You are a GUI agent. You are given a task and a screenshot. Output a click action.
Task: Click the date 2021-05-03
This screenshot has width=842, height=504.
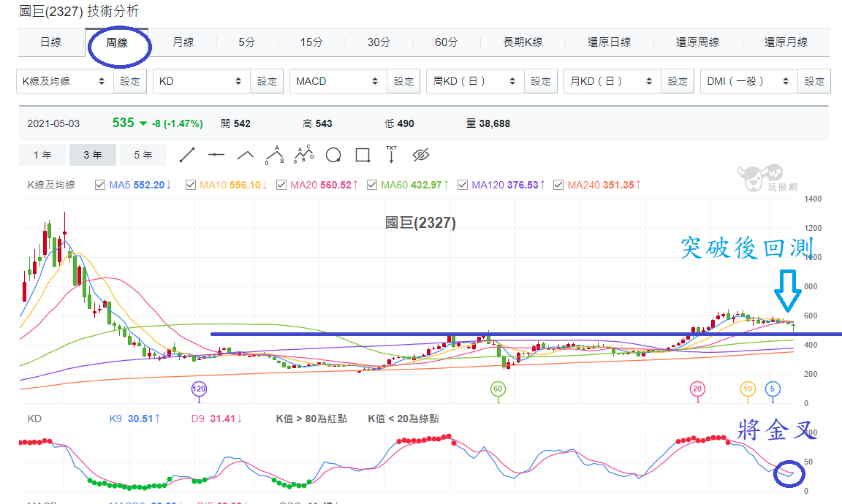tap(53, 124)
